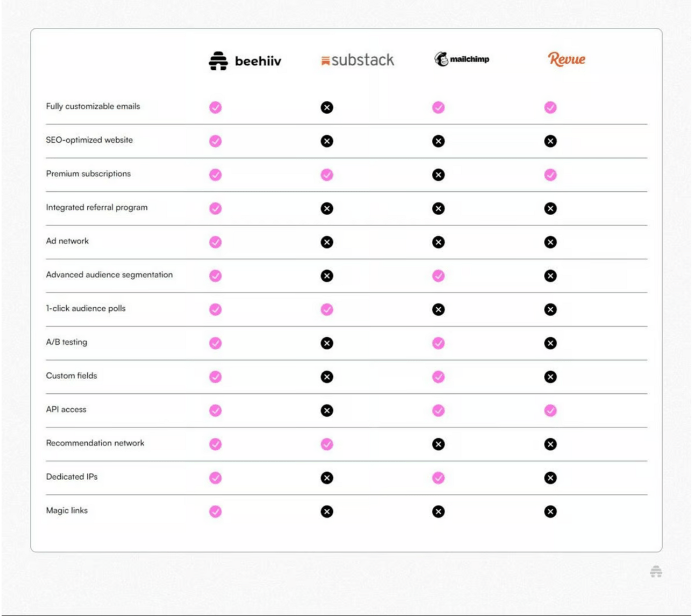Click Revue's X mark for A/B testing
The width and height of the screenshot is (695, 616).
[x=550, y=343]
